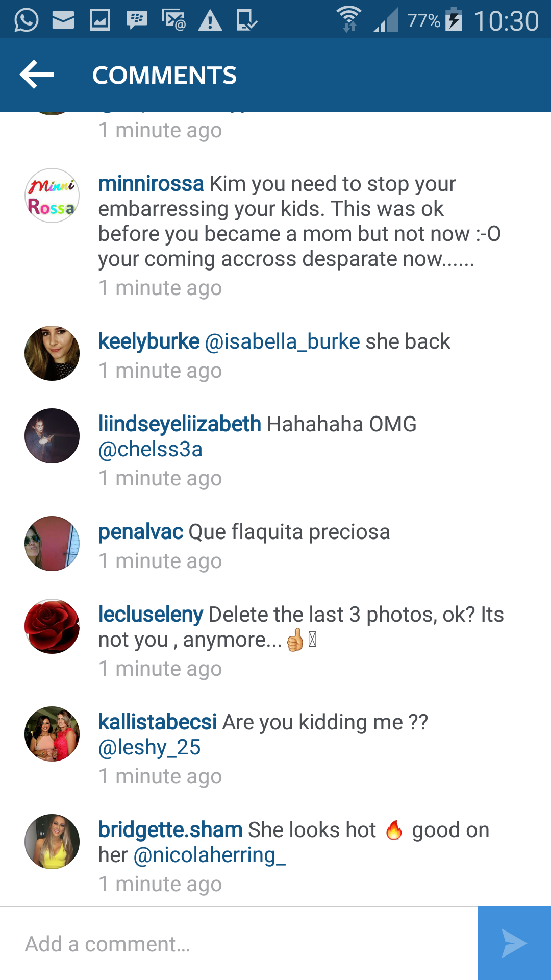Tap the email envelope status bar icon
The height and width of the screenshot is (980, 551).
click(x=63, y=20)
